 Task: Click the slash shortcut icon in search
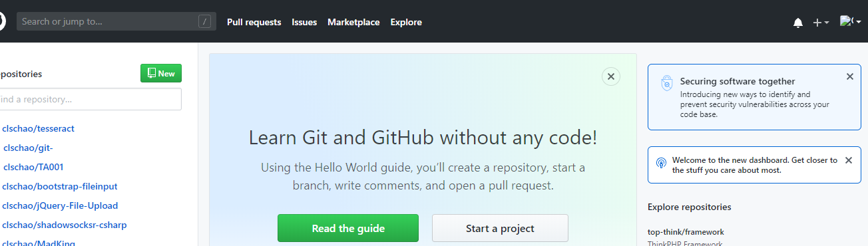click(204, 21)
